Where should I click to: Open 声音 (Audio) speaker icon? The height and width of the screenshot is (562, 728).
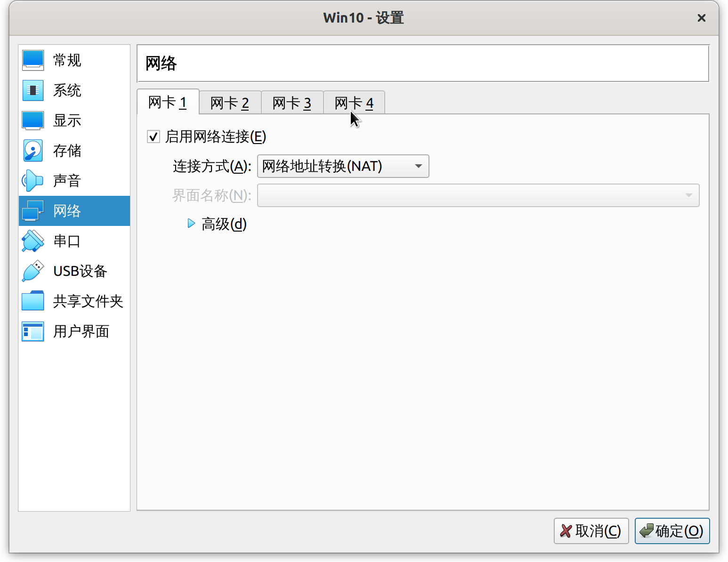point(33,181)
